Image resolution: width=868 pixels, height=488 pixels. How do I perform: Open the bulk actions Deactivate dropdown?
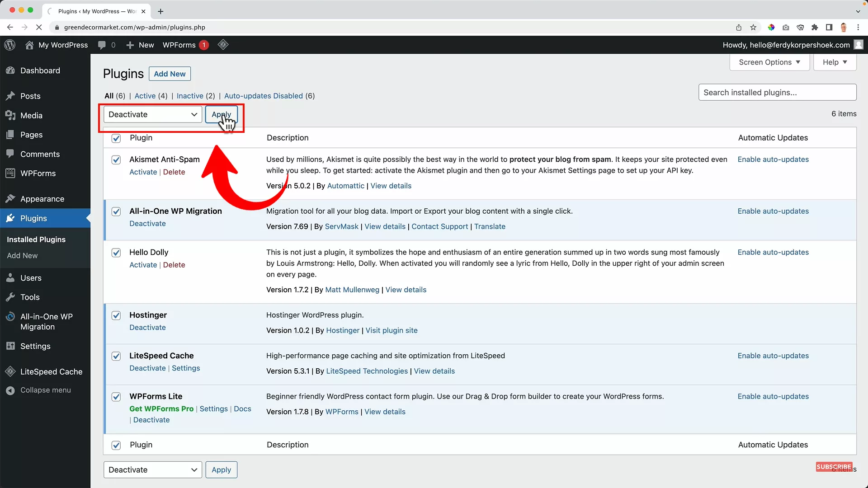tap(152, 114)
